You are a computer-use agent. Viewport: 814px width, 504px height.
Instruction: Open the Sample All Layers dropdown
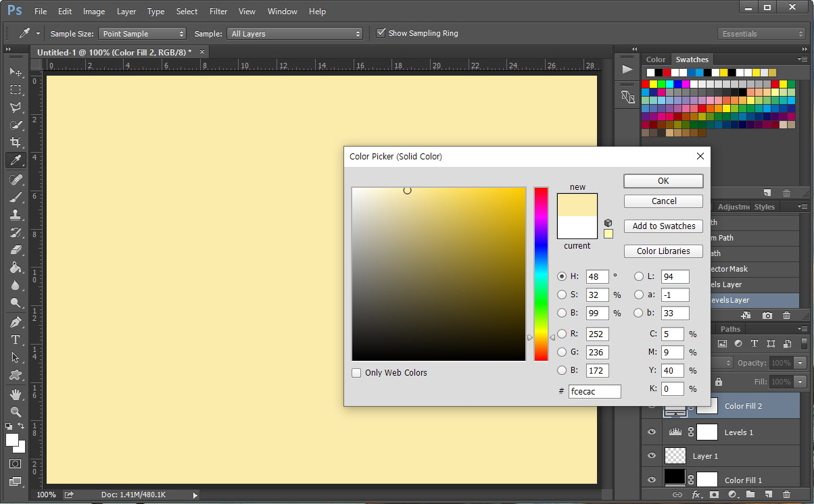coord(295,34)
